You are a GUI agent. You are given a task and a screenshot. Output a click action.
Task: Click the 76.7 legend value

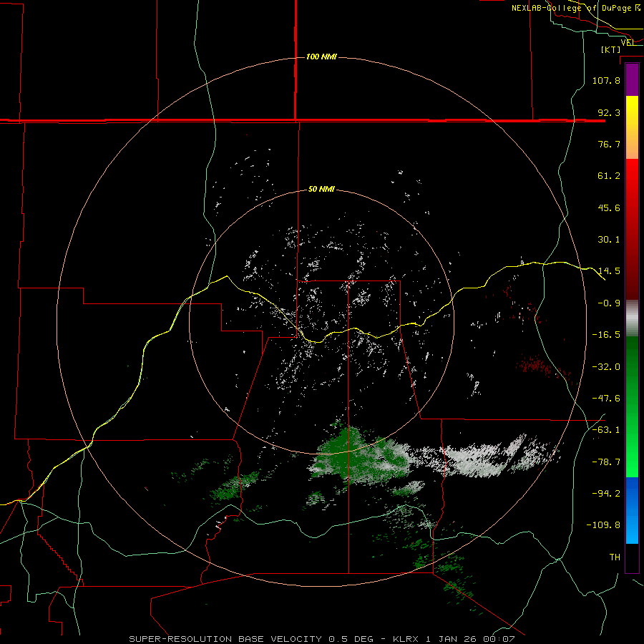tap(609, 144)
